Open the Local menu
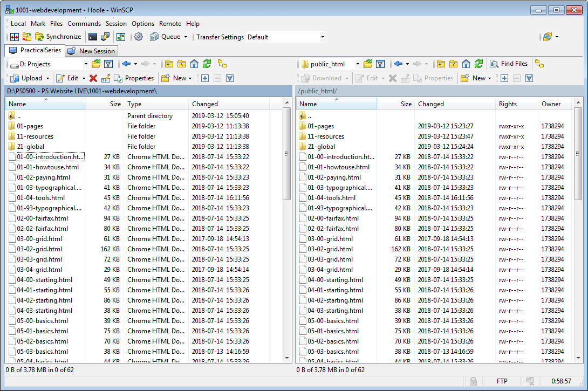 tap(18, 24)
